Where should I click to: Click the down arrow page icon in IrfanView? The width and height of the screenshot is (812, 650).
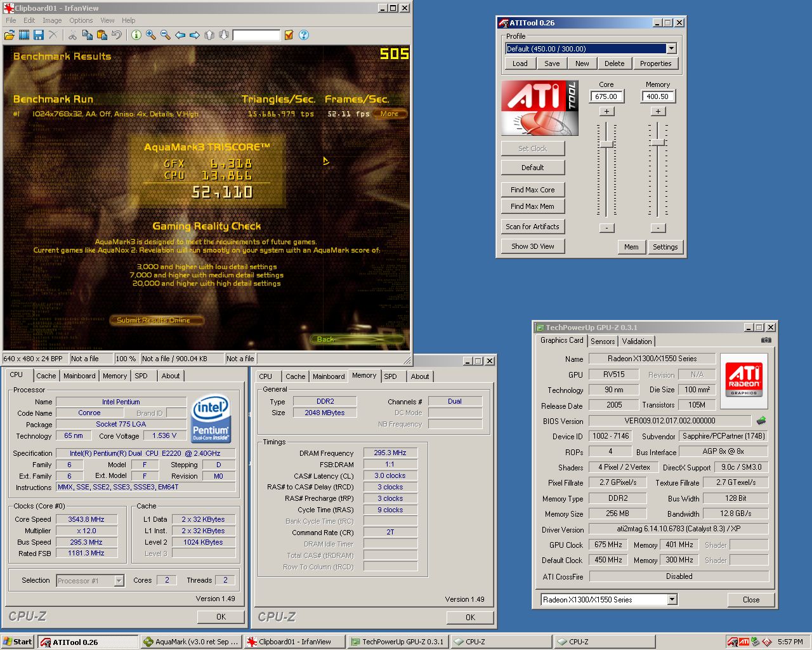[x=224, y=35]
